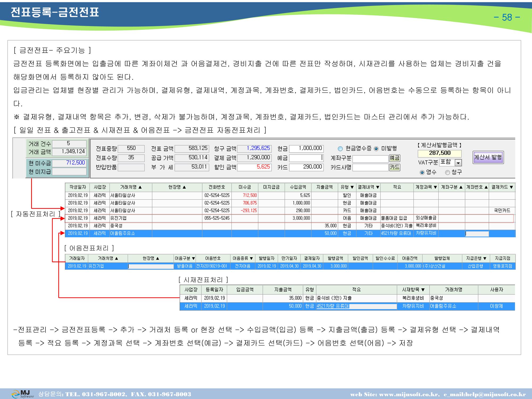Click the 받을어음 cell
The width and height of the screenshot is (532, 399).
coord(185,266)
